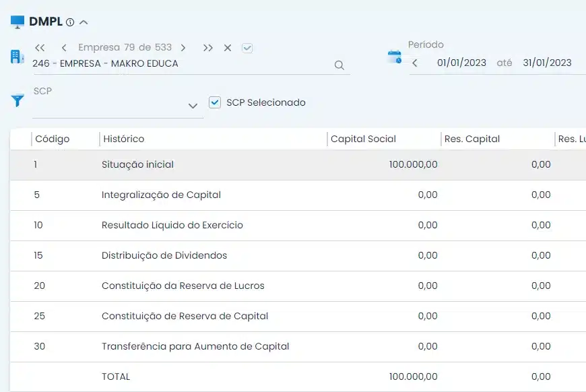Jump to last company with double-right arrows

[x=207, y=48]
